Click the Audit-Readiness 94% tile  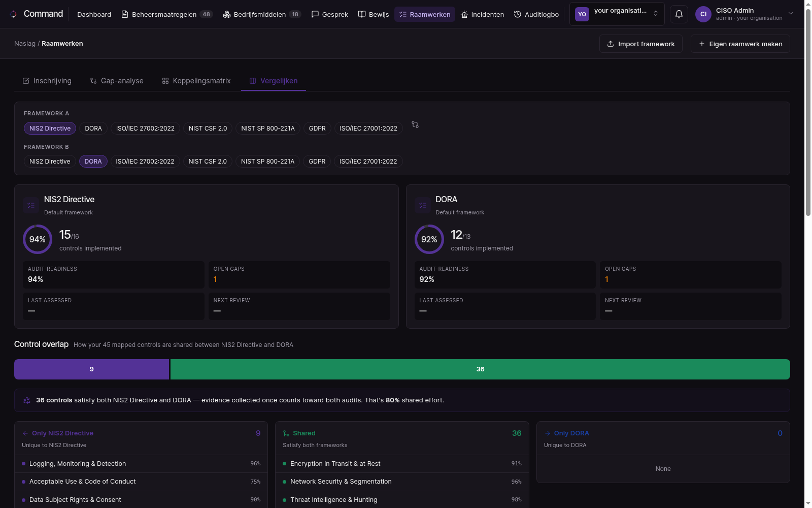click(114, 275)
